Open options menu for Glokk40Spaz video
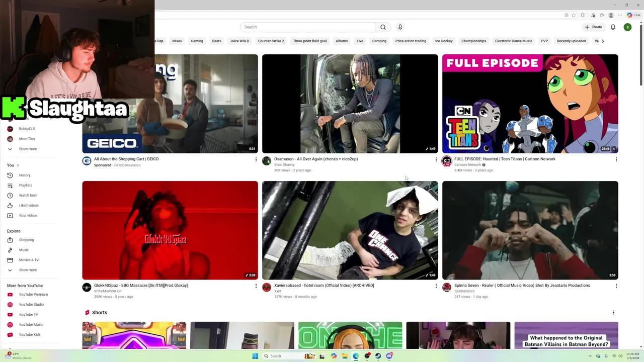 [256, 286]
